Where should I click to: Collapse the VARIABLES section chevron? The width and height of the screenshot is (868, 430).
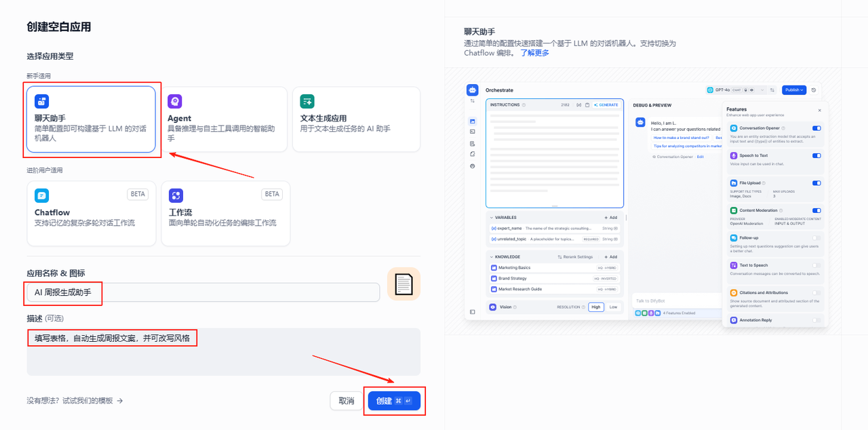click(492, 218)
